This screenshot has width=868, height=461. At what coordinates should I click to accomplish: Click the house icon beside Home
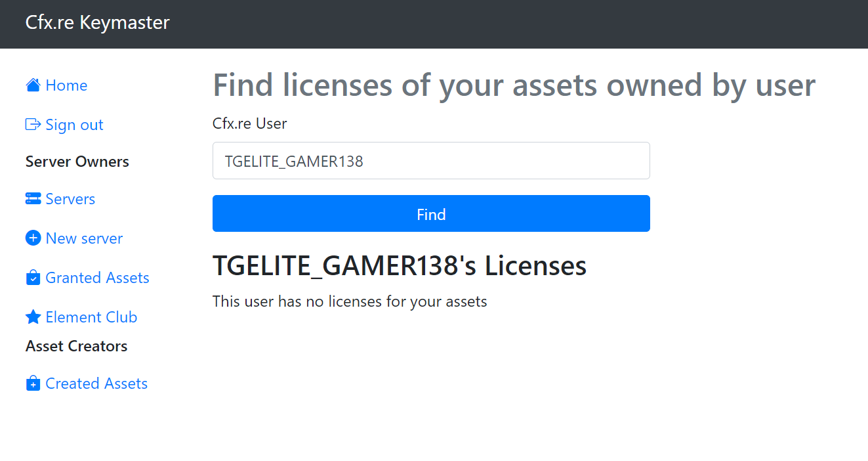33,85
